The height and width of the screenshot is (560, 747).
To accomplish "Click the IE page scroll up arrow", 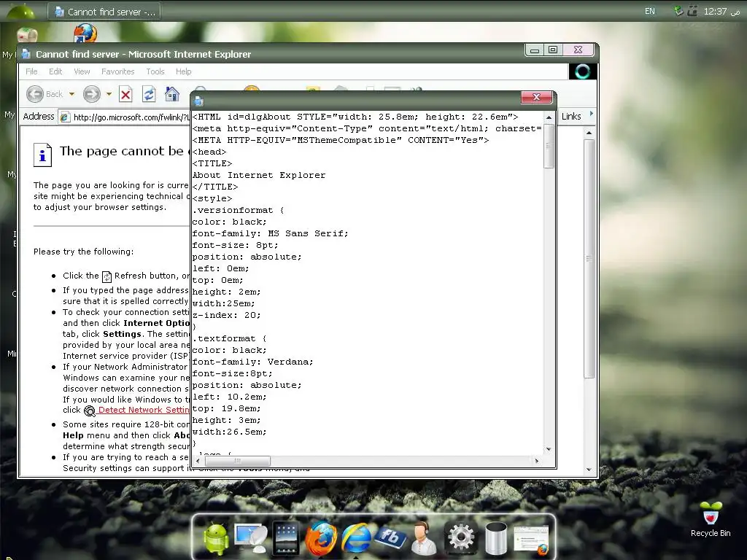I will 589,133.
